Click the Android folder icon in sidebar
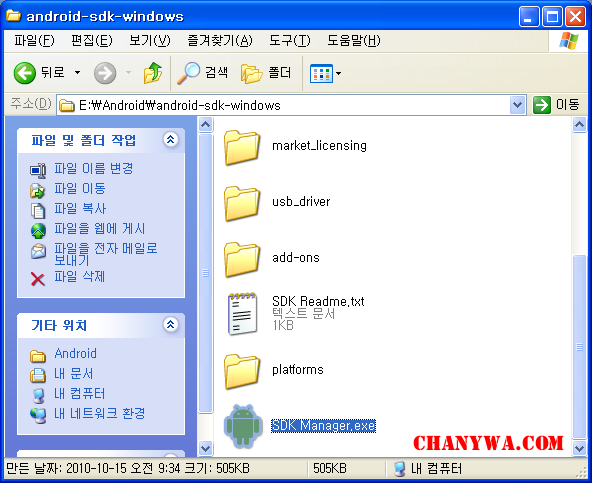592x483 pixels. click(38, 356)
